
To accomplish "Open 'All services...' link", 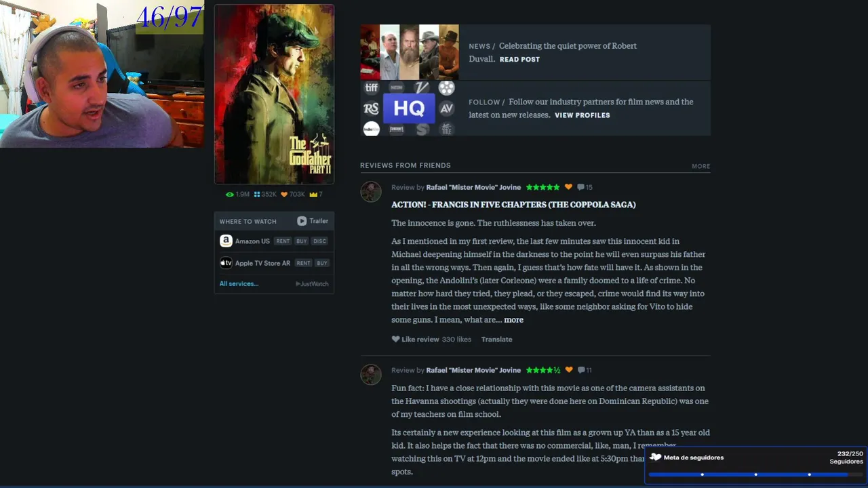I will tap(239, 284).
